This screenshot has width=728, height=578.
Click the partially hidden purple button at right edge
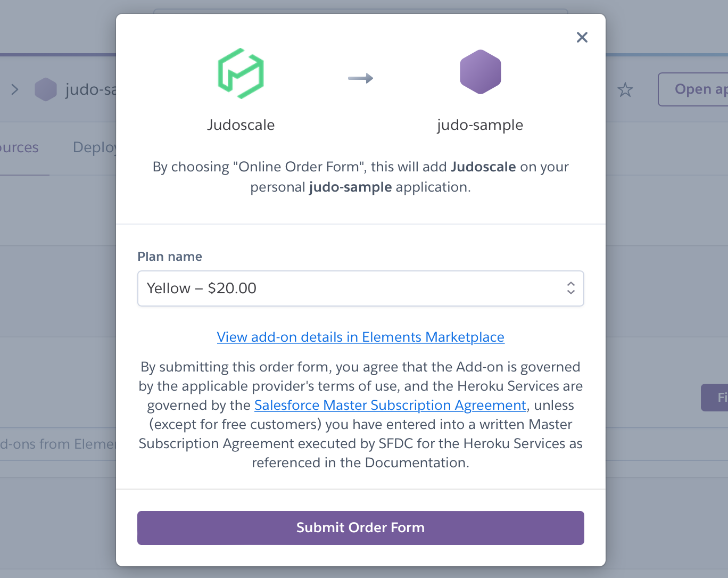tap(715, 398)
